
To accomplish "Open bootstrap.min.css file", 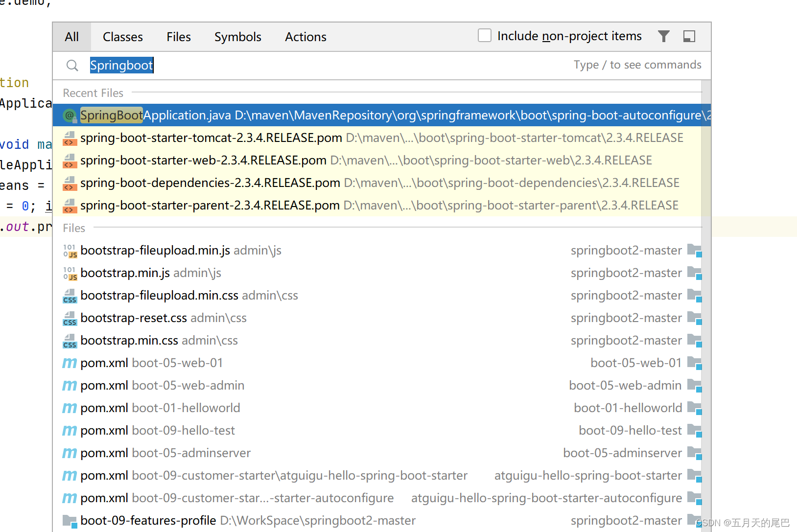I will click(x=376, y=340).
